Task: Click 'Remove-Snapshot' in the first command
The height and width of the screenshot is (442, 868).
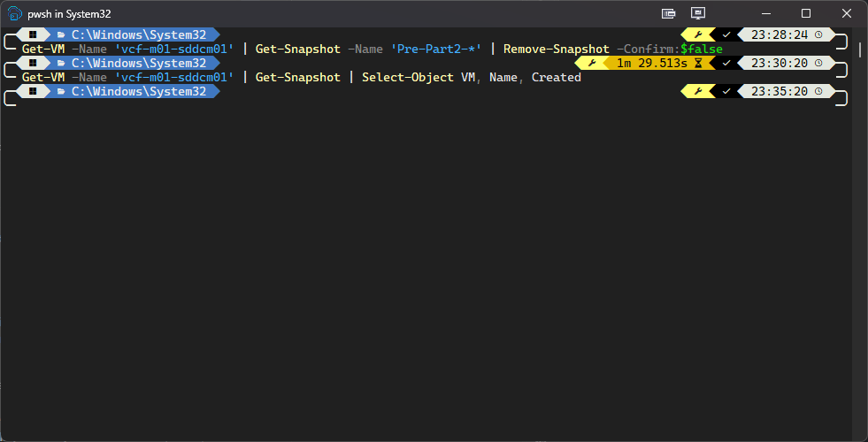Action: point(557,50)
